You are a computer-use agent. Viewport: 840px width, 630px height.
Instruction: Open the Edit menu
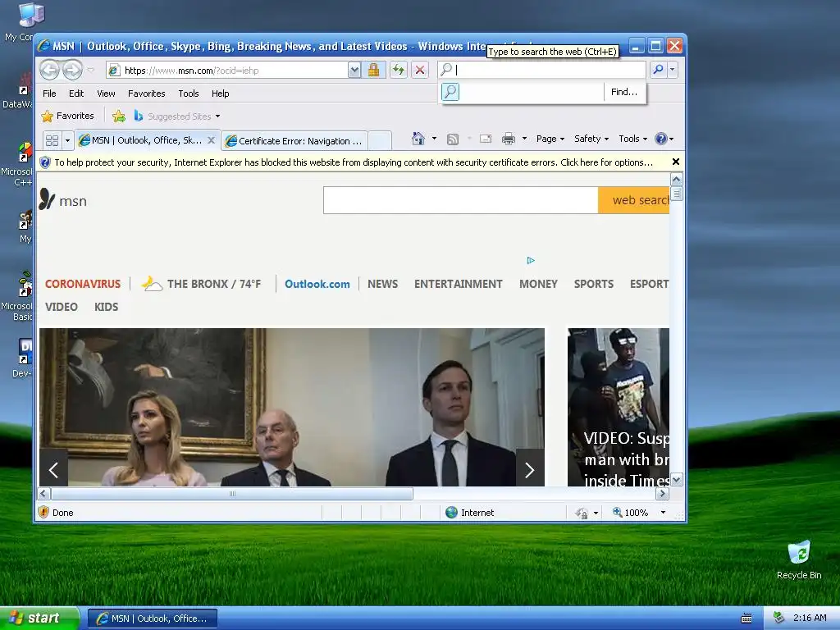[x=76, y=94]
